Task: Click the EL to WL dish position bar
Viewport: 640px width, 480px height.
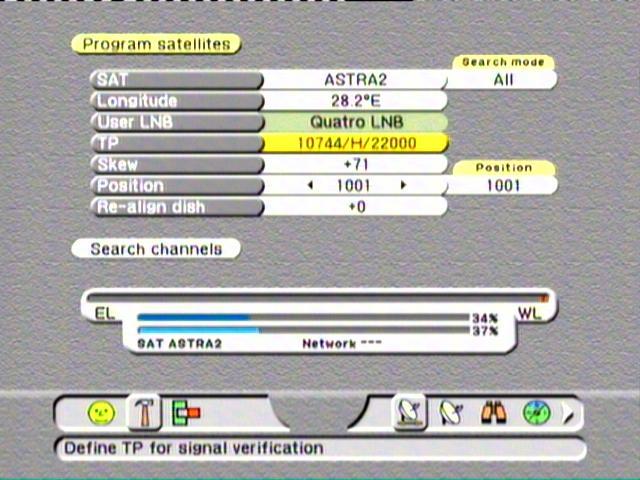Action: tap(318, 297)
